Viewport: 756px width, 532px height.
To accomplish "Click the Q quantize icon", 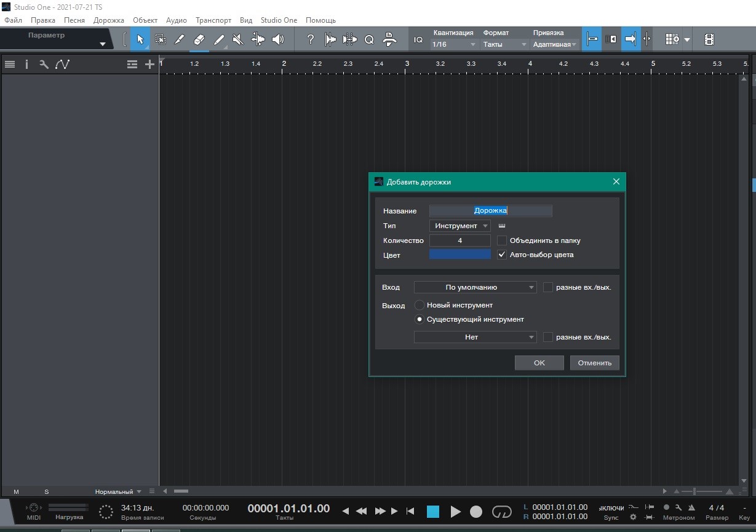I will pos(369,39).
